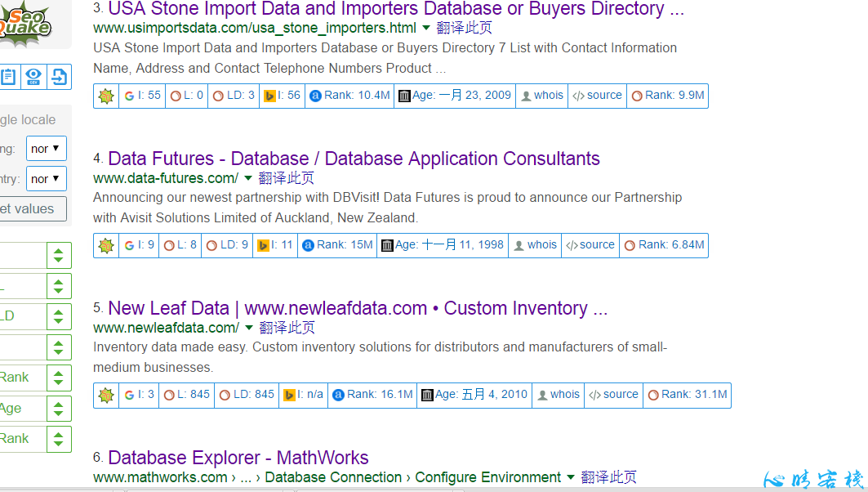This screenshot has height=492, width=868.
Task: Click Google index I: 9 parameter
Action: (139, 245)
